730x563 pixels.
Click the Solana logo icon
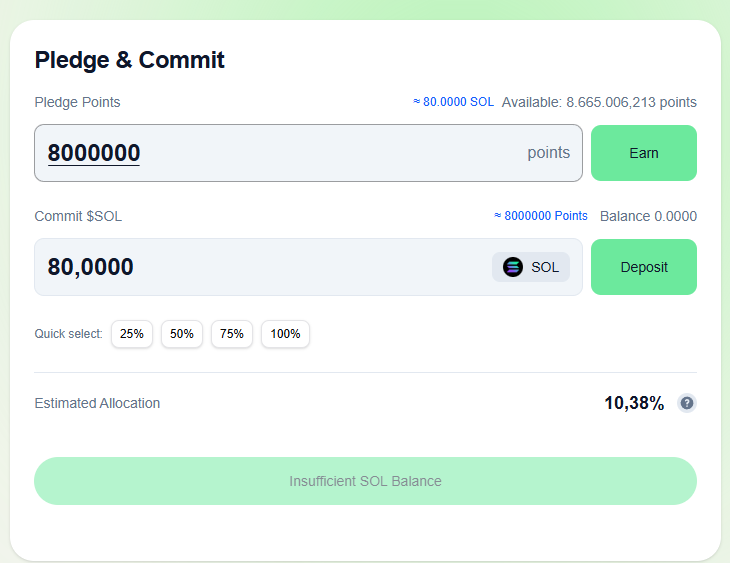pos(513,267)
